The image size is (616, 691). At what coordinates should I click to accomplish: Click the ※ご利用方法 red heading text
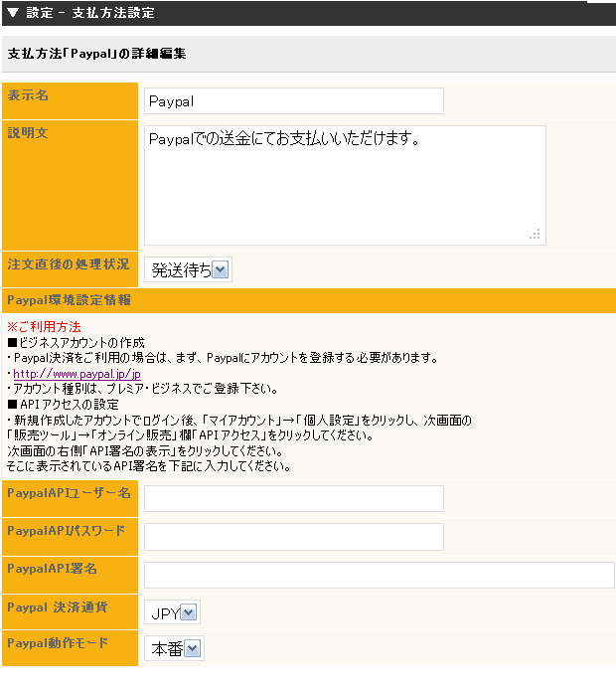44,327
